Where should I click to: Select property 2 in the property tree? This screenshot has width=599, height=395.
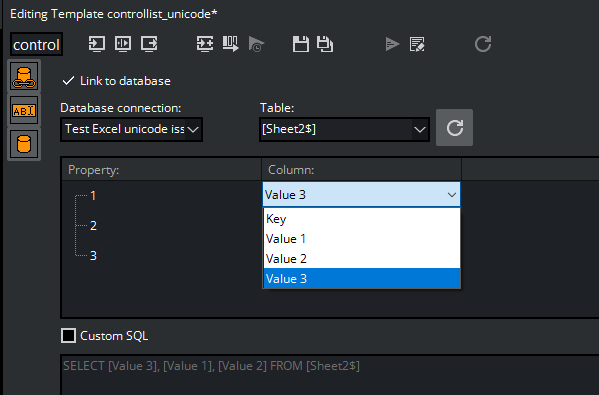click(93, 225)
